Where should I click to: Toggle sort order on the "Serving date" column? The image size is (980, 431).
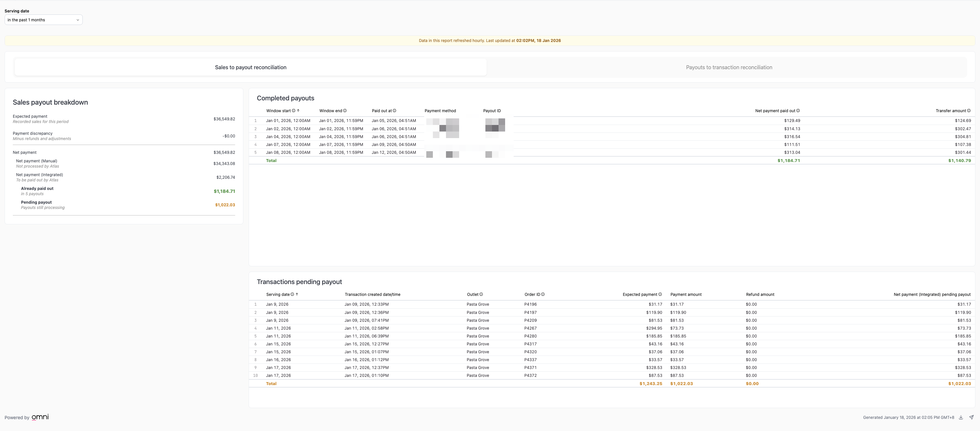297,294
